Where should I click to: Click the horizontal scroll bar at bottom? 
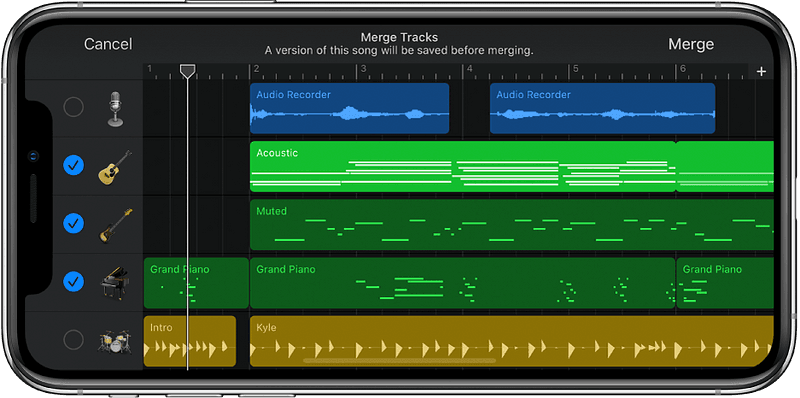pyautogui.click(x=399, y=360)
